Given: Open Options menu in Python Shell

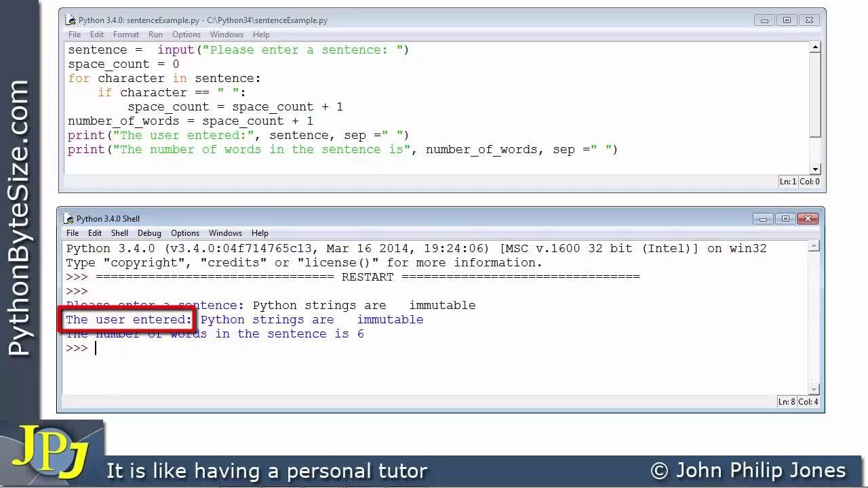Looking at the screenshot, I should pos(185,233).
